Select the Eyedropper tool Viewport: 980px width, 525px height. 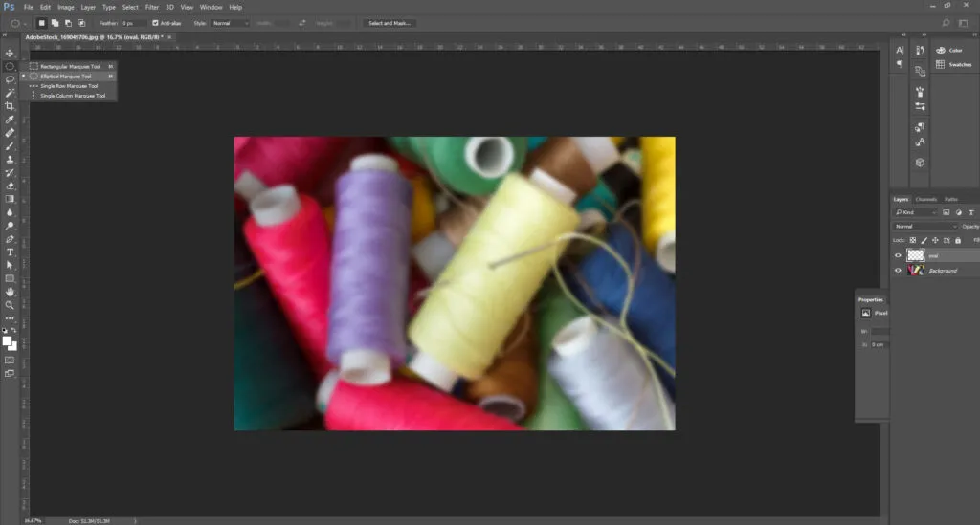tap(10, 120)
